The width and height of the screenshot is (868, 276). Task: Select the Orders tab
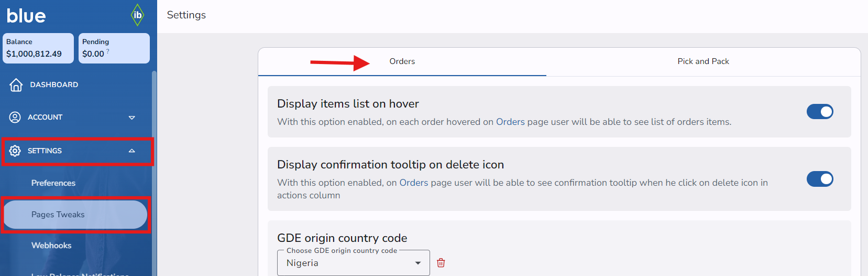tap(402, 61)
